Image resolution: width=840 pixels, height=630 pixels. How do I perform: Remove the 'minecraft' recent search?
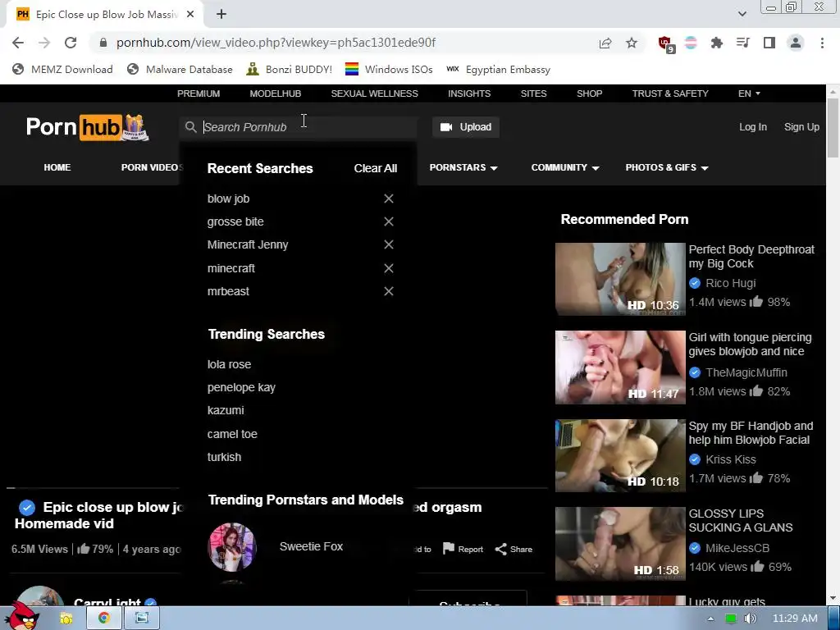(x=389, y=268)
